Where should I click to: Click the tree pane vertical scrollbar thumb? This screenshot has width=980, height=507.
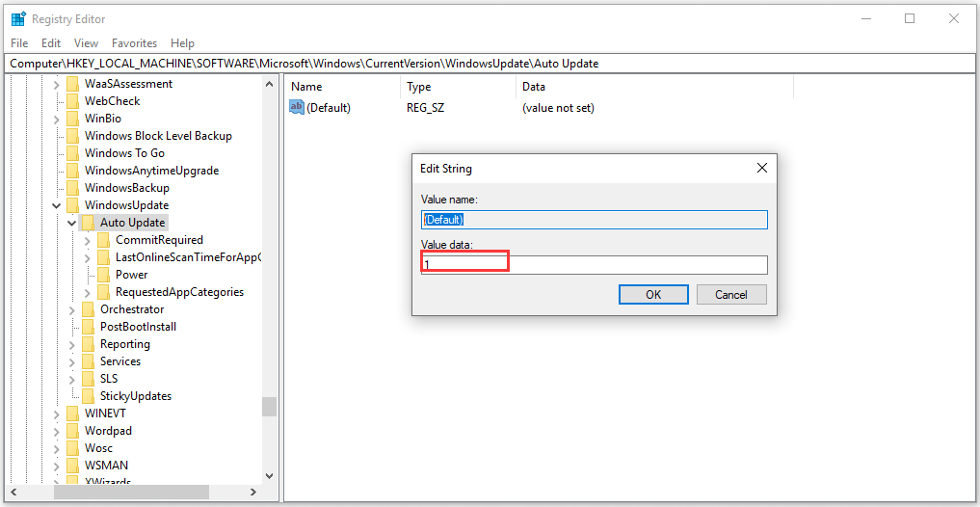(x=269, y=407)
